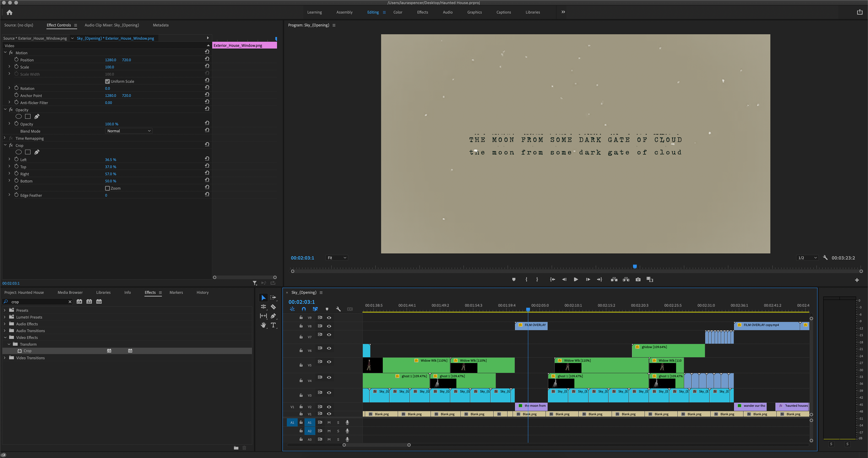Toggle the Position stopwatch animation
Image resolution: width=868 pixels, height=458 pixels.
tap(16, 59)
